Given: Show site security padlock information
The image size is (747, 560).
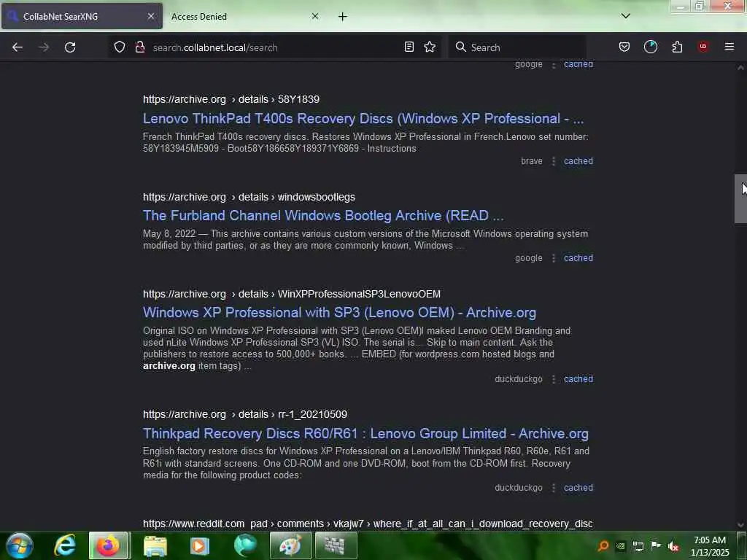Looking at the screenshot, I should pos(139,47).
